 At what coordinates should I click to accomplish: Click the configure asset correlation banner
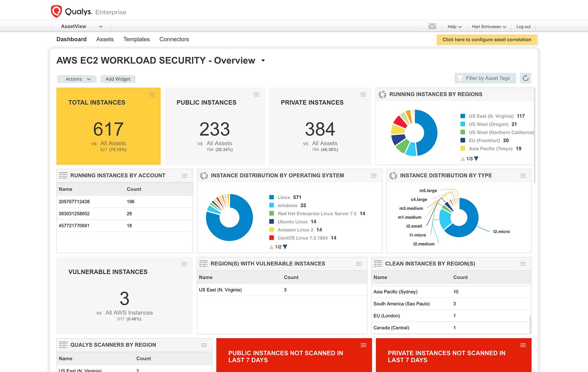pos(487,40)
